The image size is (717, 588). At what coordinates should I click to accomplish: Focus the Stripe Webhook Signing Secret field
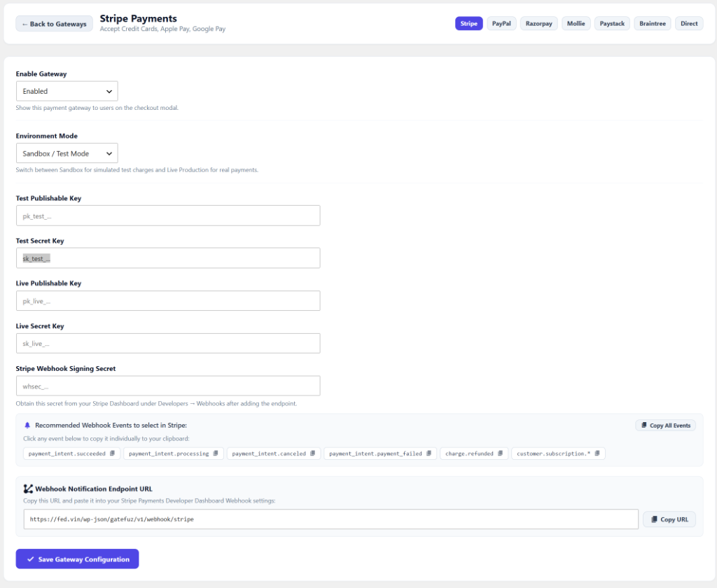click(x=168, y=386)
